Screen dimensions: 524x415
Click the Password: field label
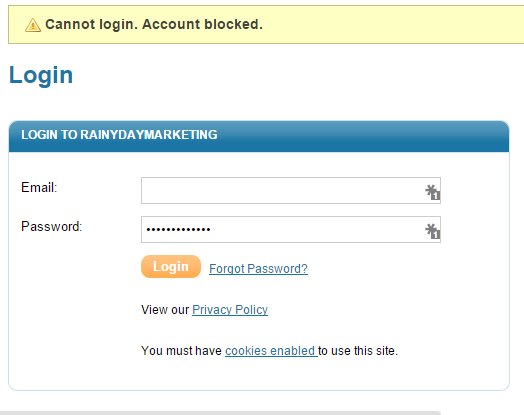[51, 227]
